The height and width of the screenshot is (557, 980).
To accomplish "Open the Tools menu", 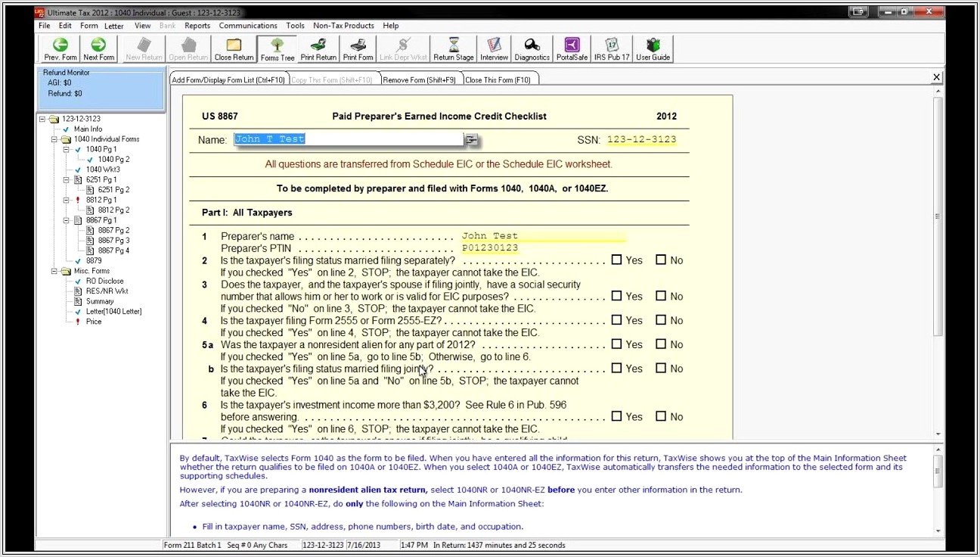I will click(296, 26).
